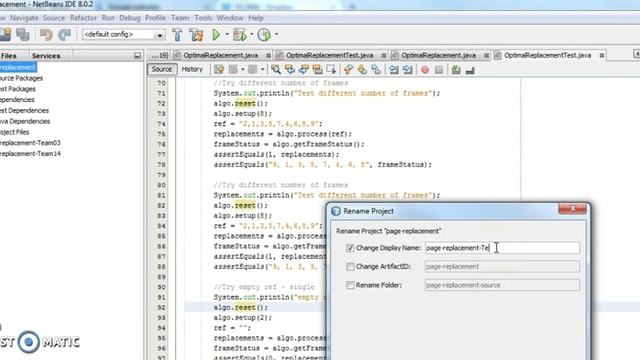The width and height of the screenshot is (640, 360).
Task: Select Test Packages tree node
Action: click(x=18, y=89)
